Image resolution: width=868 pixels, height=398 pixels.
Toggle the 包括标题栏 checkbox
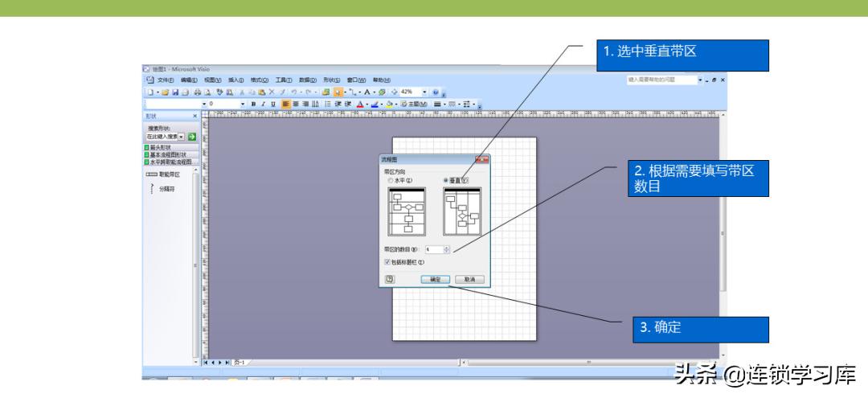(387, 261)
